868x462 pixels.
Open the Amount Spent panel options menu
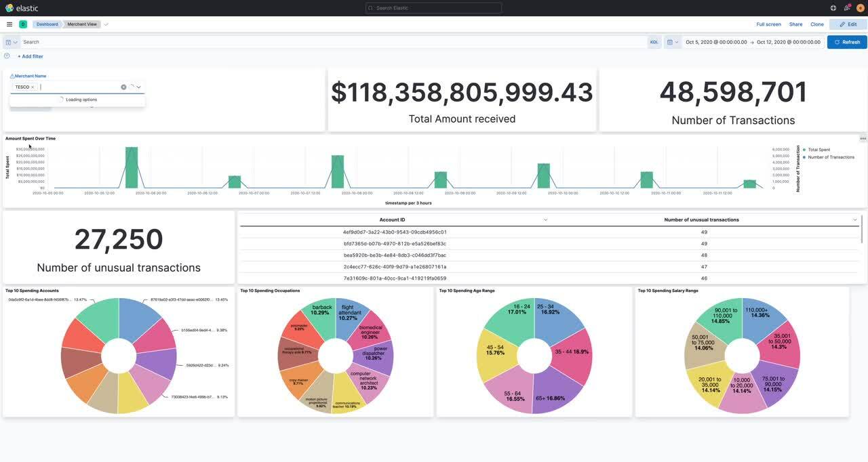(863, 138)
